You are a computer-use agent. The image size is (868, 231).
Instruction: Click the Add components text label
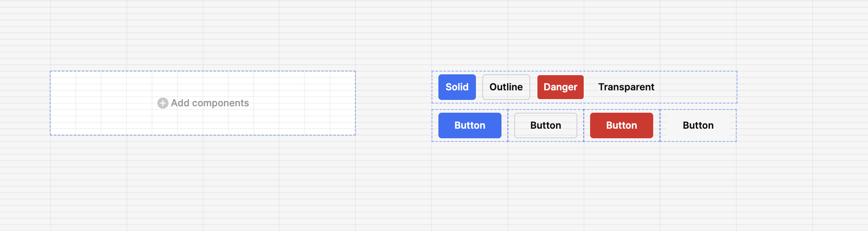210,103
